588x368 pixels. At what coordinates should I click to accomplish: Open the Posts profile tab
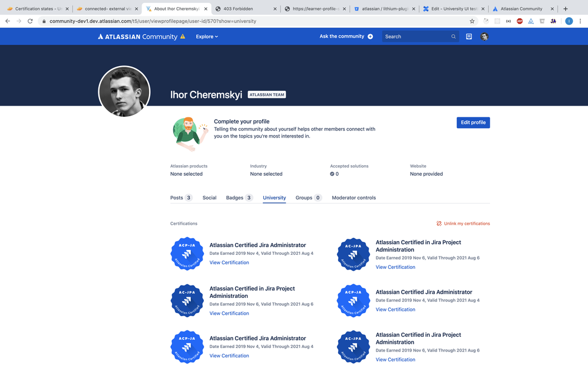(181, 198)
